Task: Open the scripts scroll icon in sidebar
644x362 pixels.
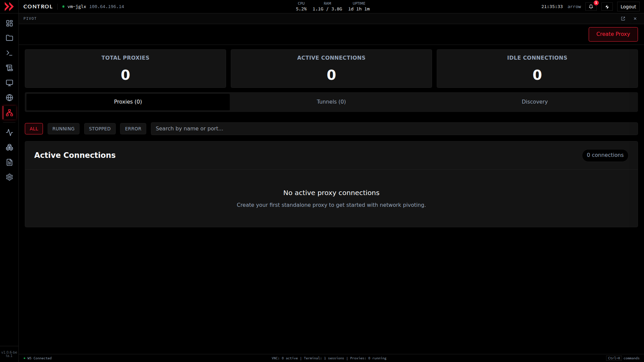Action: click(9, 68)
